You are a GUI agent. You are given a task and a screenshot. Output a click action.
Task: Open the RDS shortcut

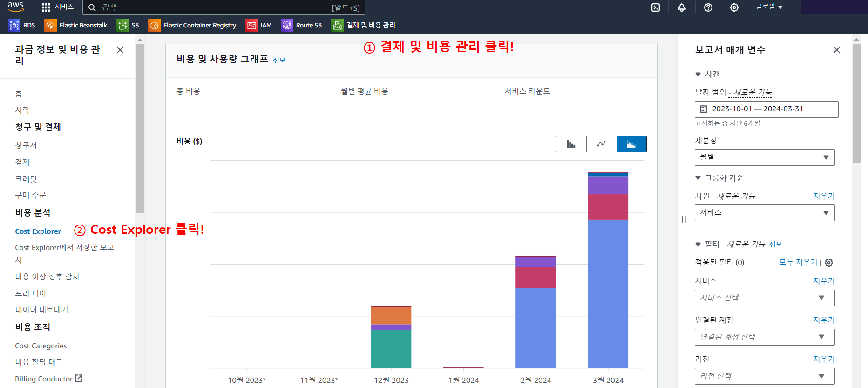coord(22,25)
